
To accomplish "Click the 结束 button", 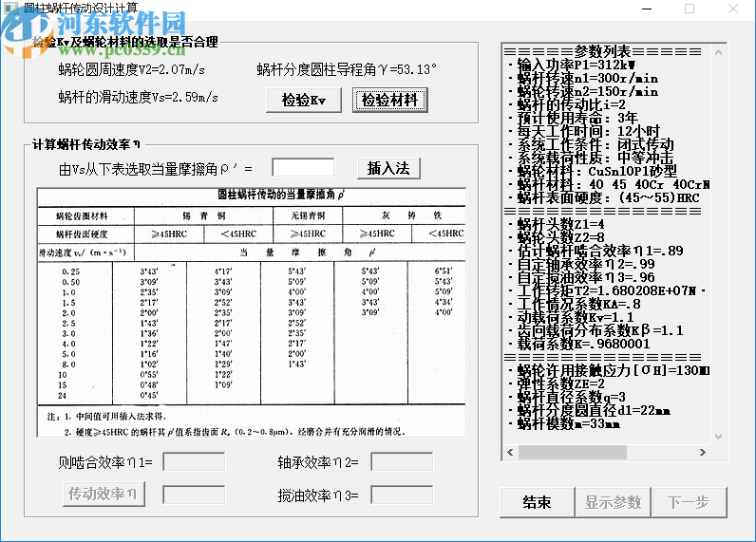I will click(x=538, y=502).
